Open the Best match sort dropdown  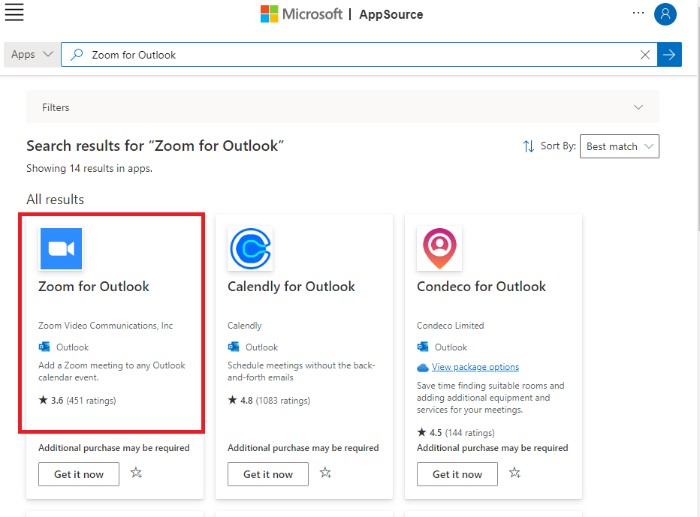(619, 146)
